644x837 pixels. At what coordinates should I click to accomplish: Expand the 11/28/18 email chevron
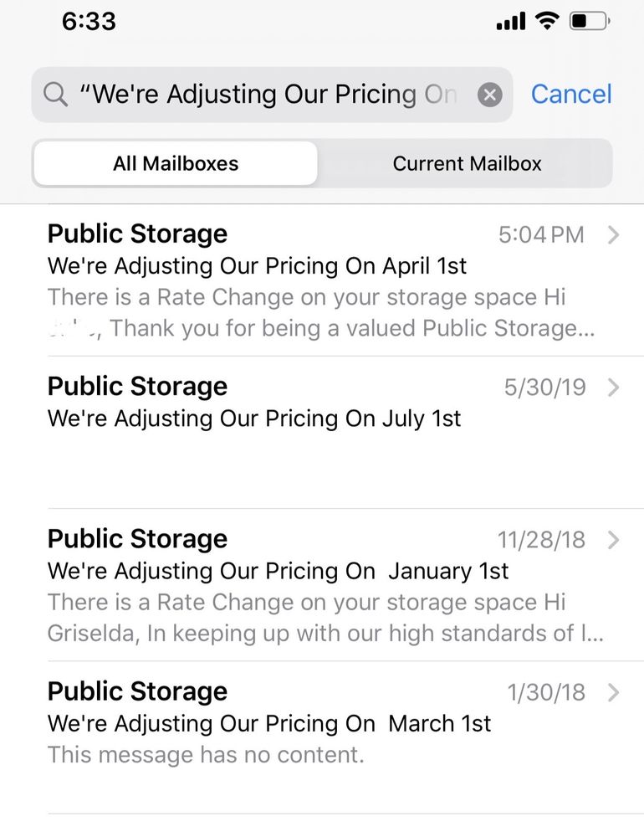pyautogui.click(x=613, y=540)
